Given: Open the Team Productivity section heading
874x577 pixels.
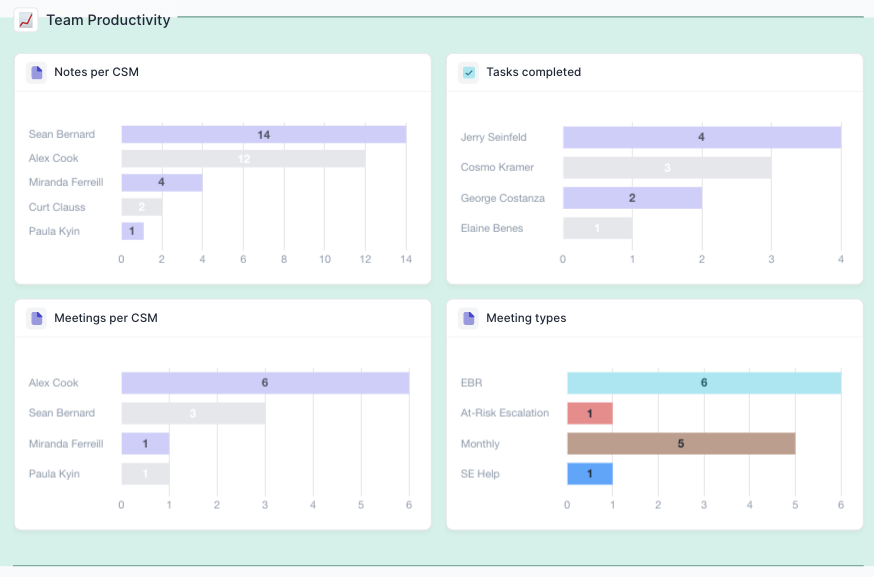Looking at the screenshot, I should tap(108, 20).
